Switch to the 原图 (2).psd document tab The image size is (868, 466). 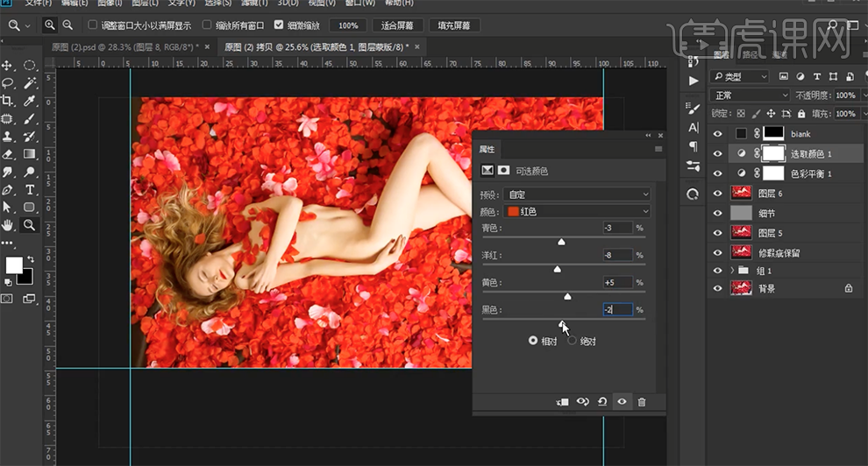(125, 46)
